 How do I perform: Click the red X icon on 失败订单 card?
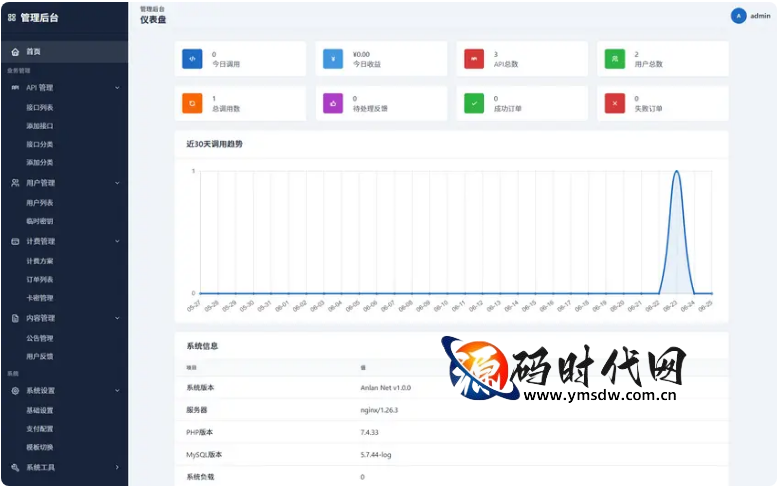coord(615,103)
